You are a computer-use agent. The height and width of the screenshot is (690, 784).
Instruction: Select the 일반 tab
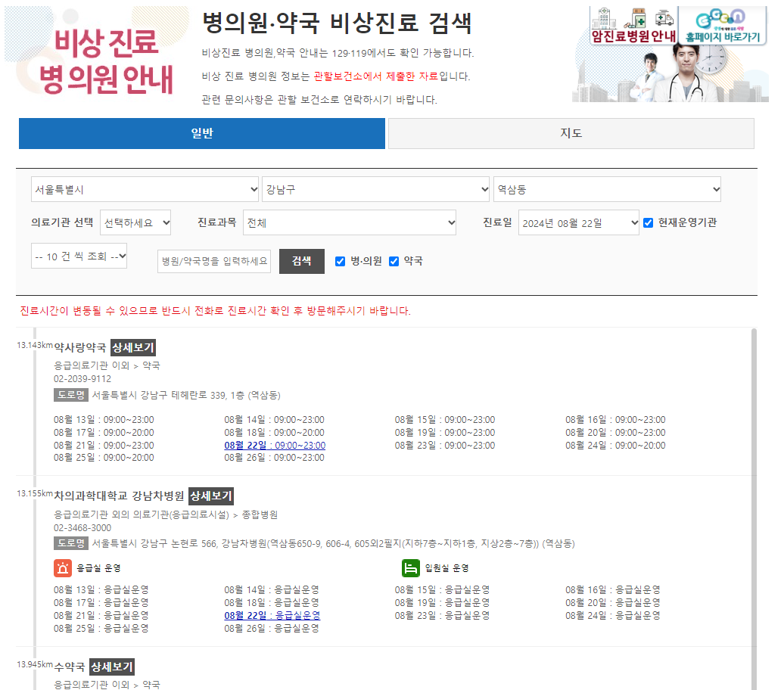[202, 133]
